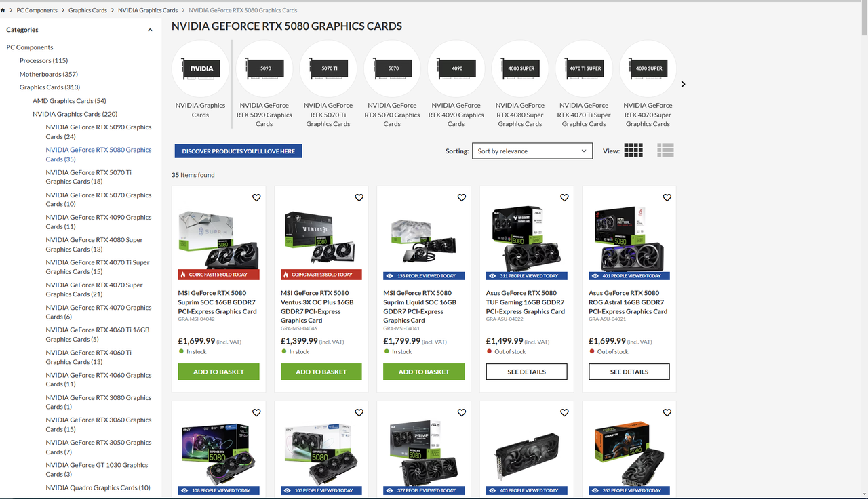Switch to grid view
This screenshot has height=499, width=868.
633,151
